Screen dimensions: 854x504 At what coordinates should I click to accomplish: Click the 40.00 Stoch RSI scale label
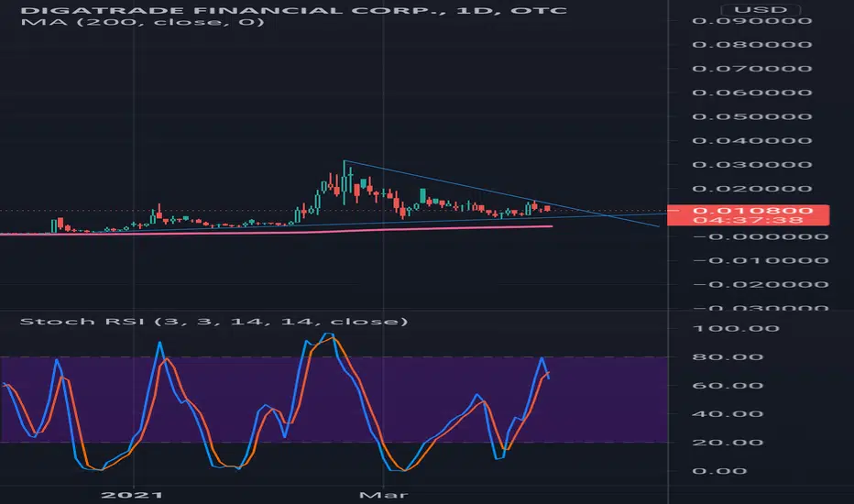coord(728,414)
